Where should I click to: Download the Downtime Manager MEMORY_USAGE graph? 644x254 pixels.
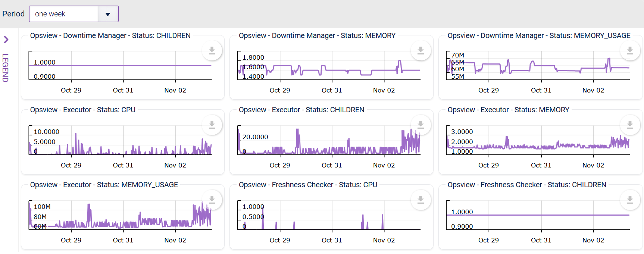click(x=630, y=50)
